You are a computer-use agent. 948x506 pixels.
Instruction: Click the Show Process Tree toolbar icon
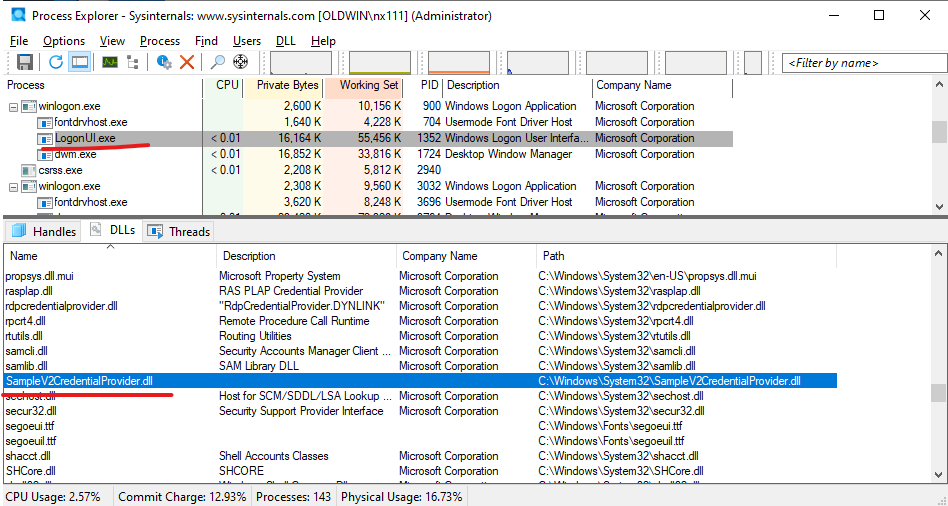coord(132,62)
